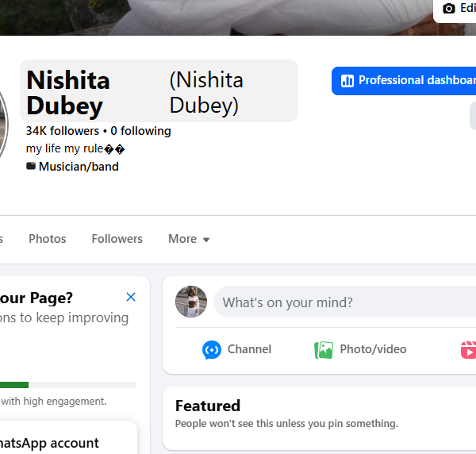The image size is (476, 454).
Task: Click the What's on your mind field
Action: [x=345, y=302]
